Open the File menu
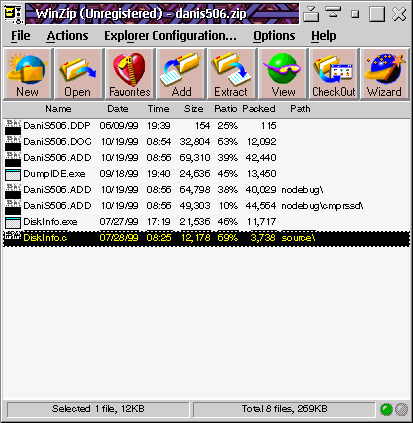 21,36
